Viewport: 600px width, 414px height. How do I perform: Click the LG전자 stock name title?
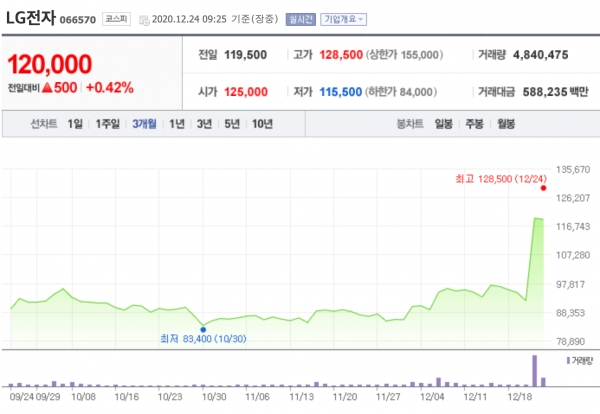(31, 18)
